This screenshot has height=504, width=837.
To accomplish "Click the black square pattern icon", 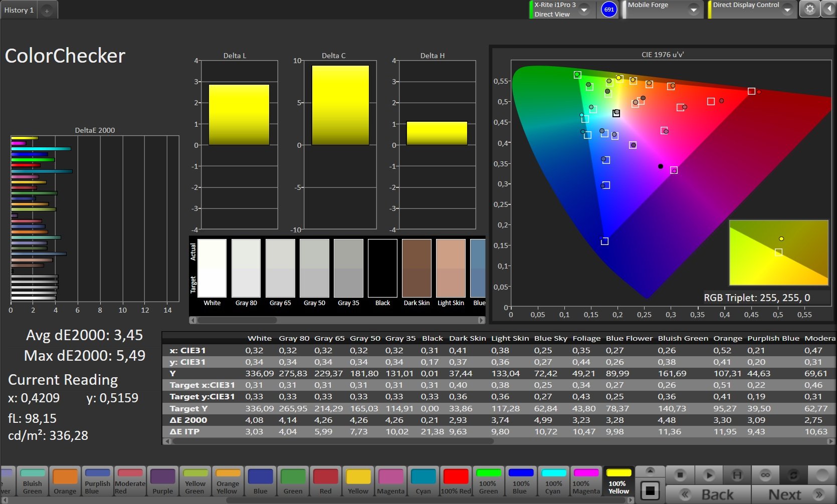I will (x=650, y=491).
